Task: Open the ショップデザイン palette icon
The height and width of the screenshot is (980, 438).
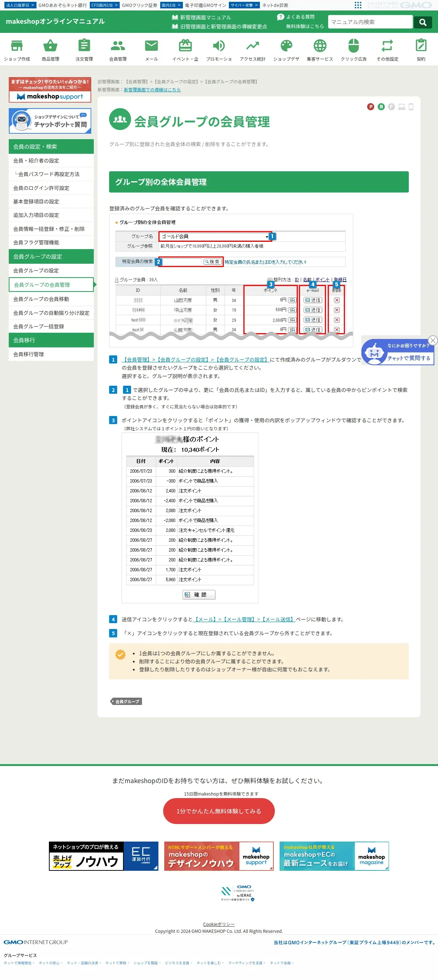Action: click(x=286, y=46)
